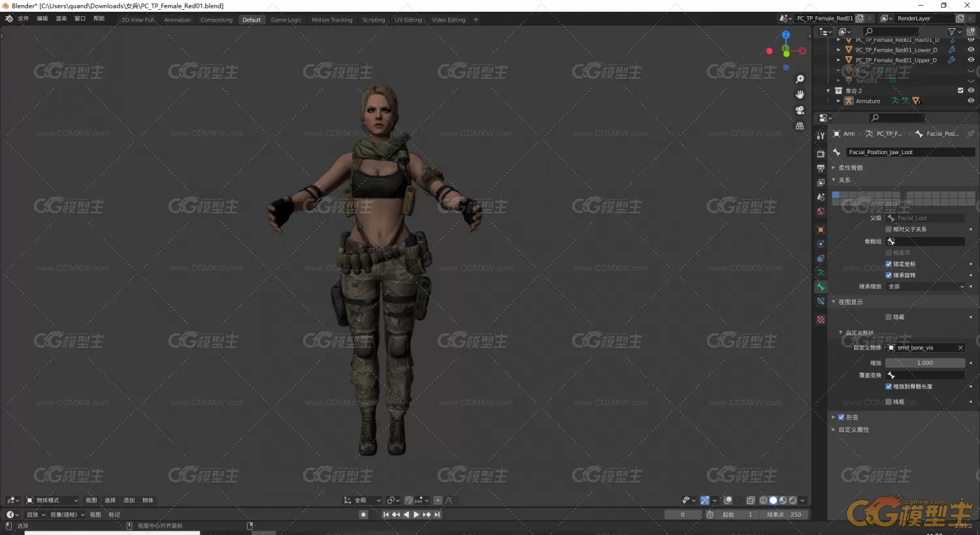Screen dimensions: 980x535
Task: Uncheck 缩放到骨骼长度 checkbox
Action: 889,386
